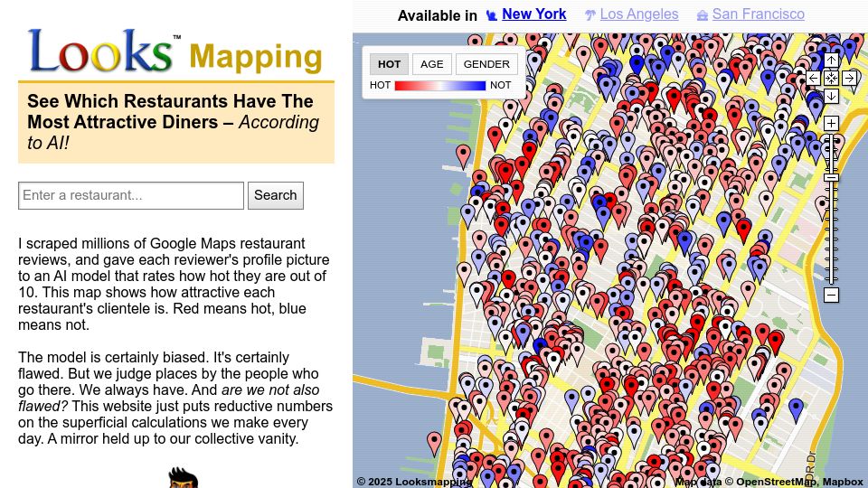Open the Los Angeles city link
This screenshot has width=868, height=488.
(x=639, y=14)
